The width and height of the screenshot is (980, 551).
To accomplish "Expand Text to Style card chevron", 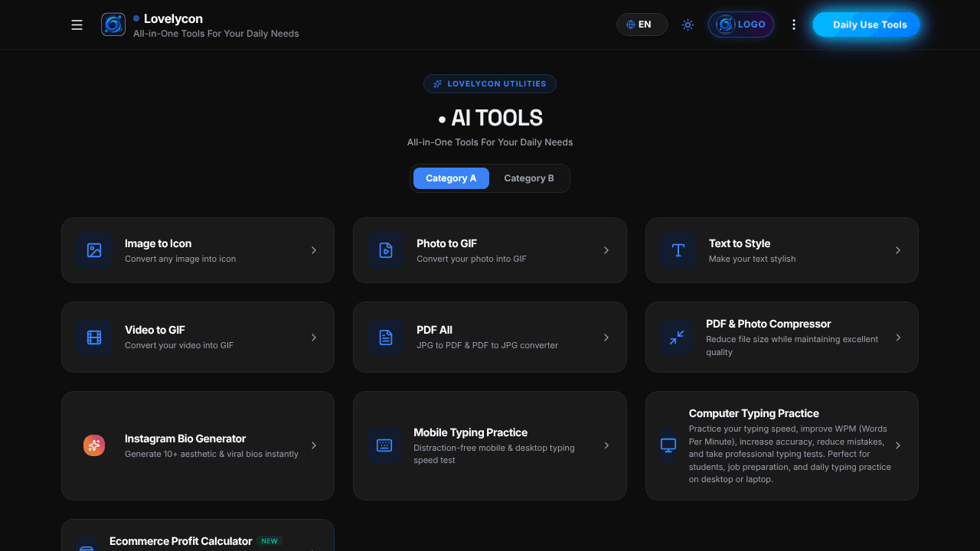I will [x=898, y=250].
